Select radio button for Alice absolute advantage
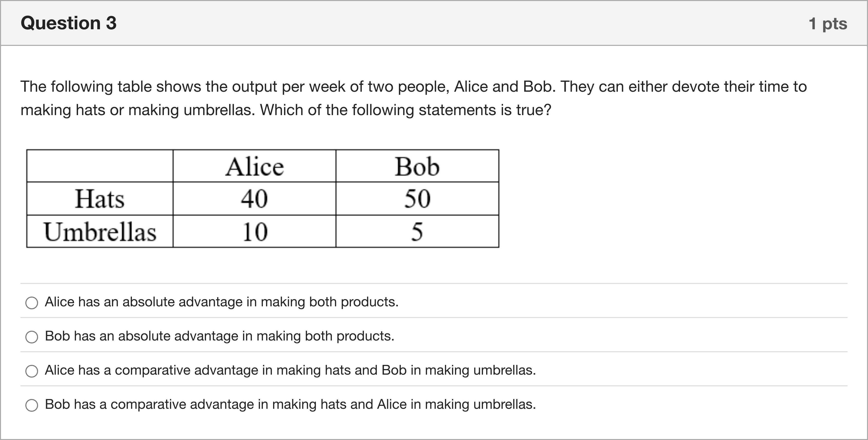 pyautogui.click(x=32, y=302)
